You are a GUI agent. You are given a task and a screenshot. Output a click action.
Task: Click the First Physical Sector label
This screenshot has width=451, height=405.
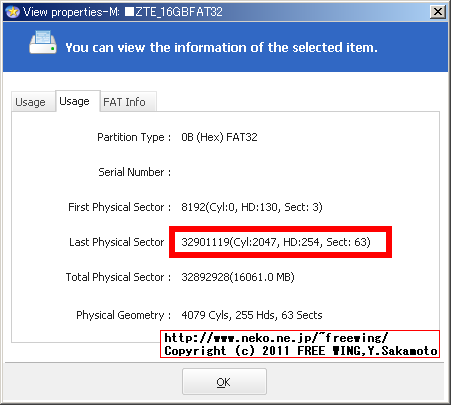tap(120, 207)
